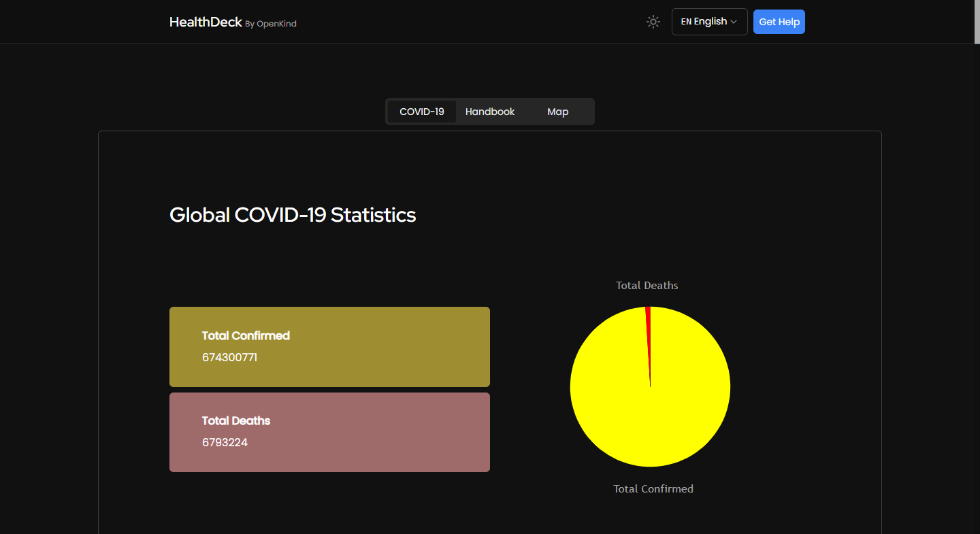
Task: Open the HealthDeck home logo link
Action: click(206, 22)
